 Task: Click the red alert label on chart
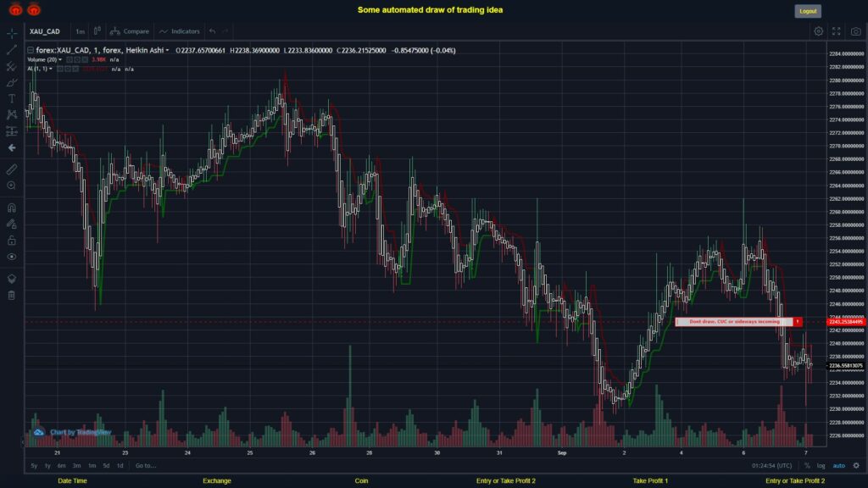click(738, 321)
